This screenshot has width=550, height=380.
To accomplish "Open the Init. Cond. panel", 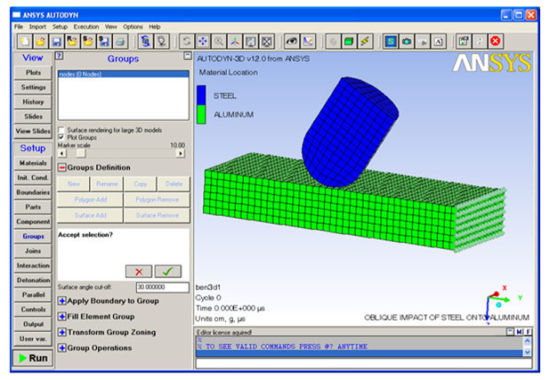I will point(33,178).
